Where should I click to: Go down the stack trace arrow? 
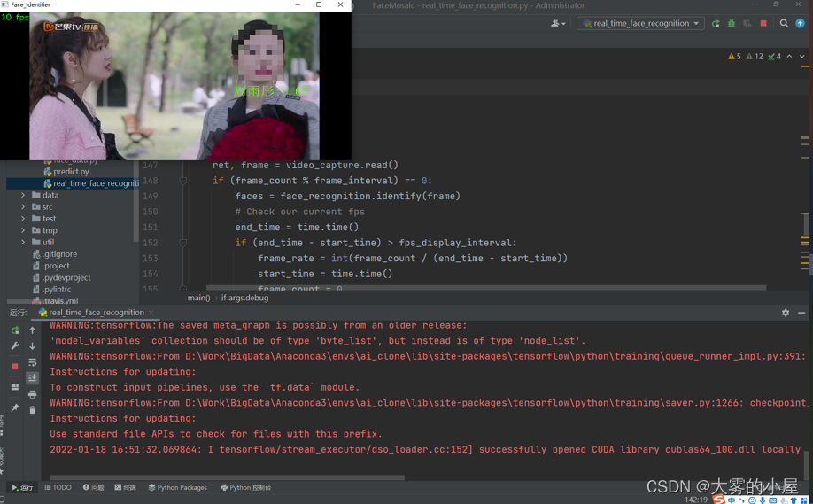32,345
